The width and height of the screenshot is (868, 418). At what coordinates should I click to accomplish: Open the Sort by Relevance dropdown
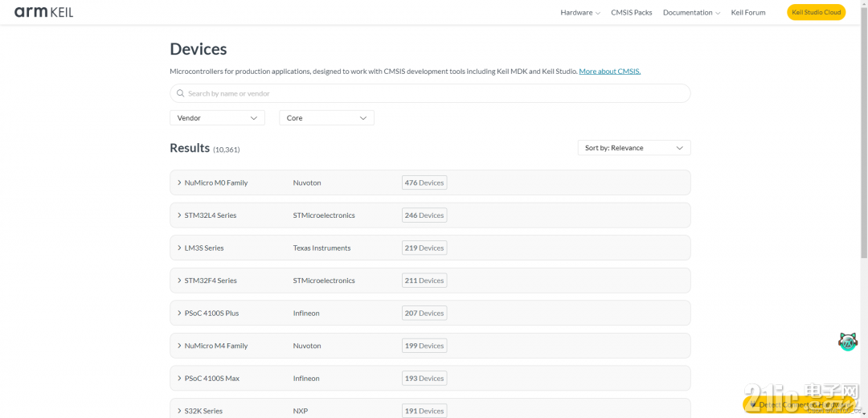point(634,148)
